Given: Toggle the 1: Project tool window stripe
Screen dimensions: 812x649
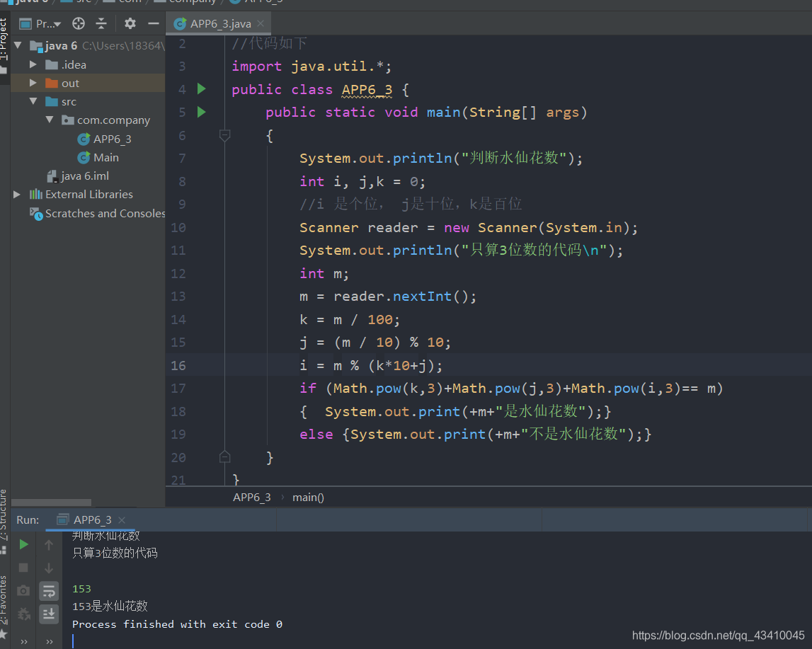Looking at the screenshot, I should pyautogui.click(x=4, y=40).
